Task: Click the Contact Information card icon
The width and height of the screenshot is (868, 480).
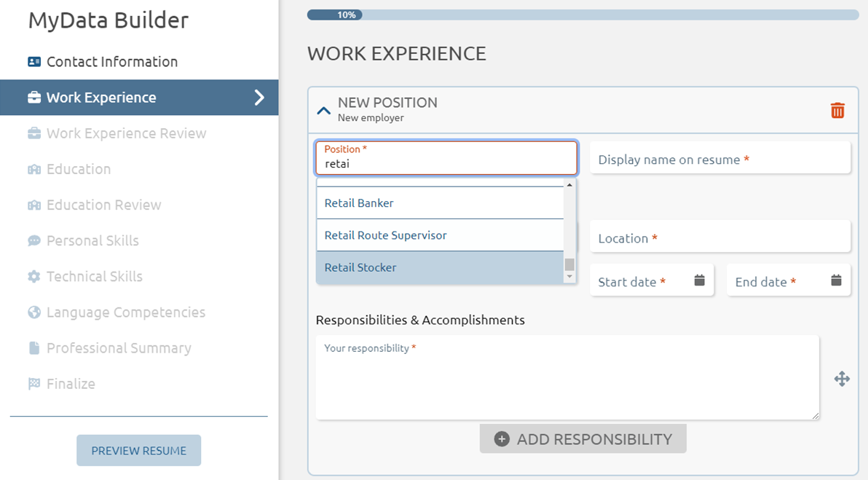Action: (x=34, y=62)
